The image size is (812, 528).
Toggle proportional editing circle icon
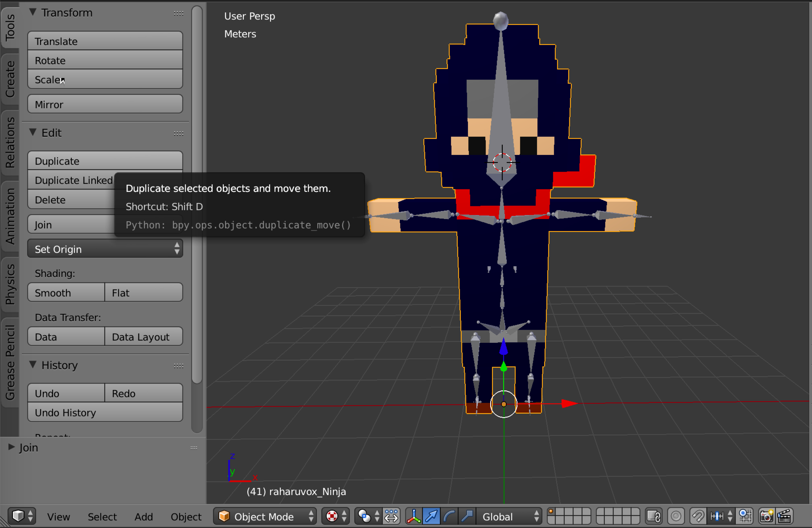click(x=676, y=516)
